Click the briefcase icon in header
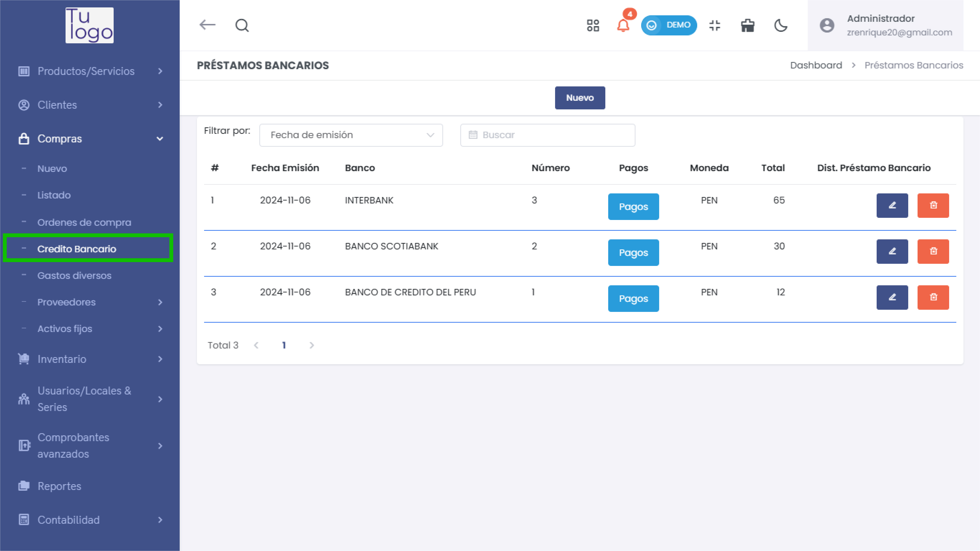This screenshot has height=551, width=980. point(747,26)
